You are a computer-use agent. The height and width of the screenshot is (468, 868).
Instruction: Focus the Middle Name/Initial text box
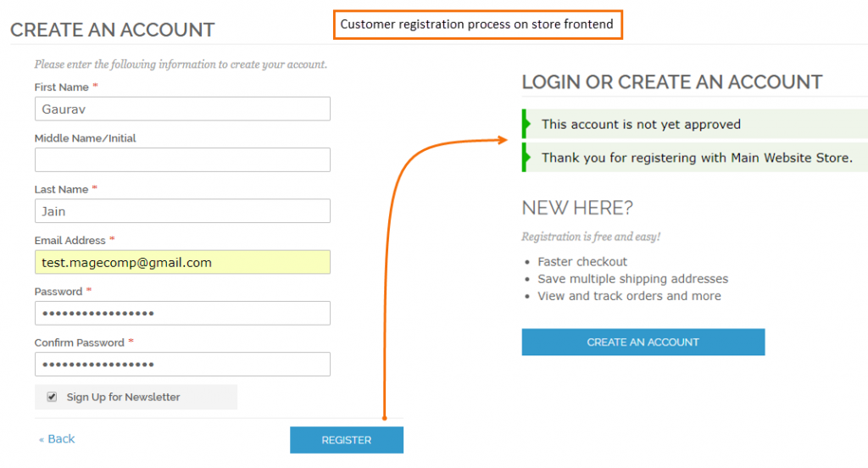click(x=182, y=160)
